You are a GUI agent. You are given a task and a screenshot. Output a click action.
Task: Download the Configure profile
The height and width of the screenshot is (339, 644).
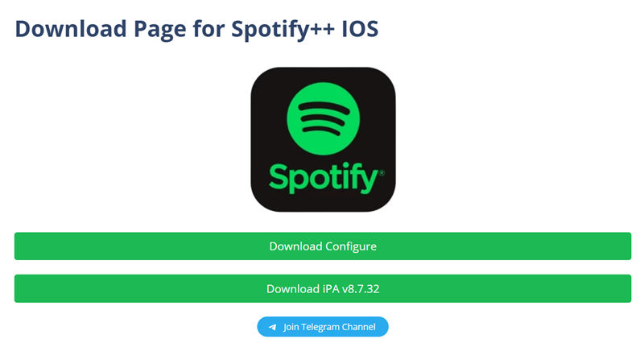(323, 246)
